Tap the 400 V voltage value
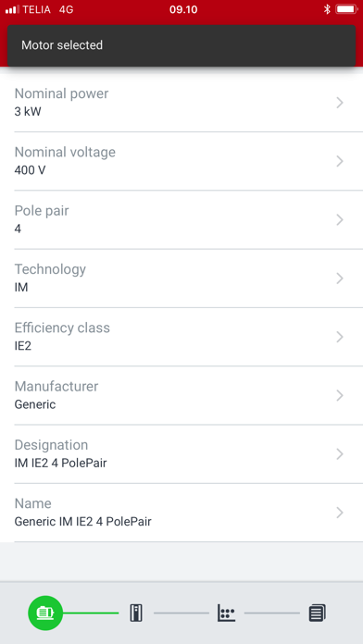Screen dimensions: 363x644 pos(30,170)
